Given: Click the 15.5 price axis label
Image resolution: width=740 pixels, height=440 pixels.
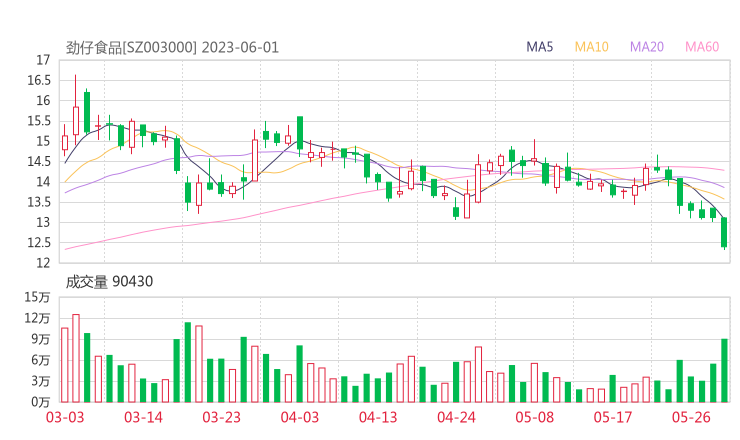Looking at the screenshot, I should (39, 121).
